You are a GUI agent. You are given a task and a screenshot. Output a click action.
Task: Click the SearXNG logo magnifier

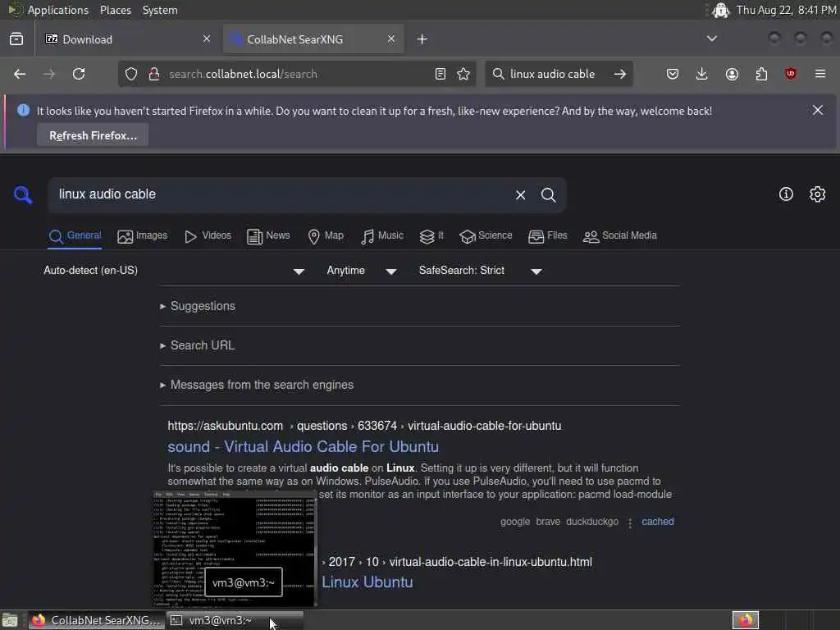click(x=23, y=194)
